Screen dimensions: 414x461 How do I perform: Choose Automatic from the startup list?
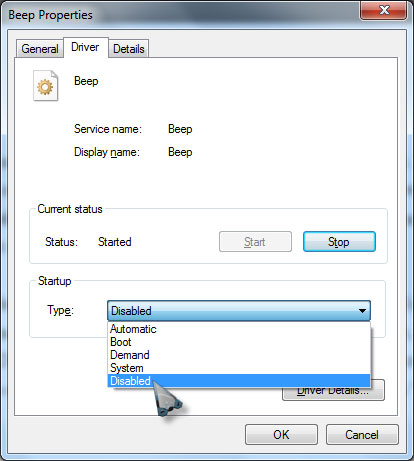[x=239, y=329]
